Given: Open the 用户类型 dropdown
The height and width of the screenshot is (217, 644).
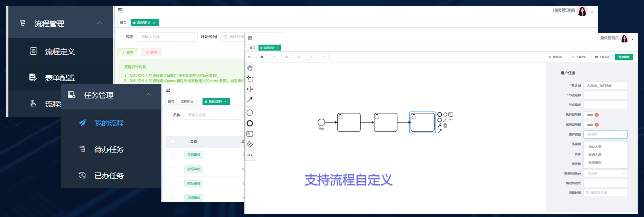Looking at the screenshot, I should pos(605,134).
